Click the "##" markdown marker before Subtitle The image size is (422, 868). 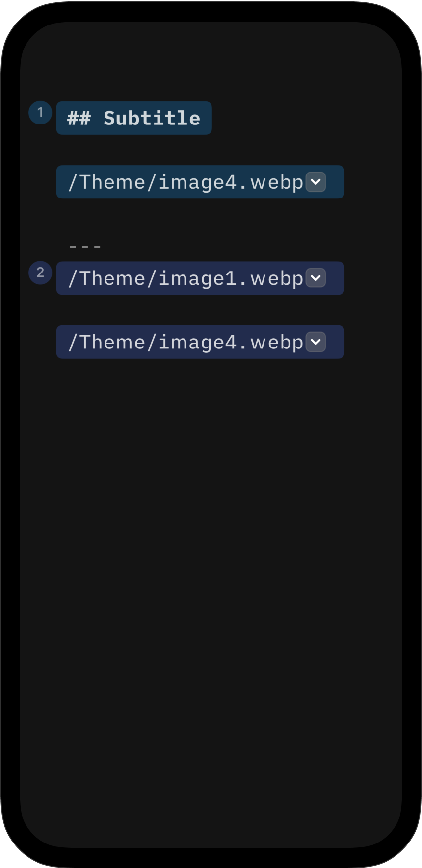pyautogui.click(x=79, y=118)
